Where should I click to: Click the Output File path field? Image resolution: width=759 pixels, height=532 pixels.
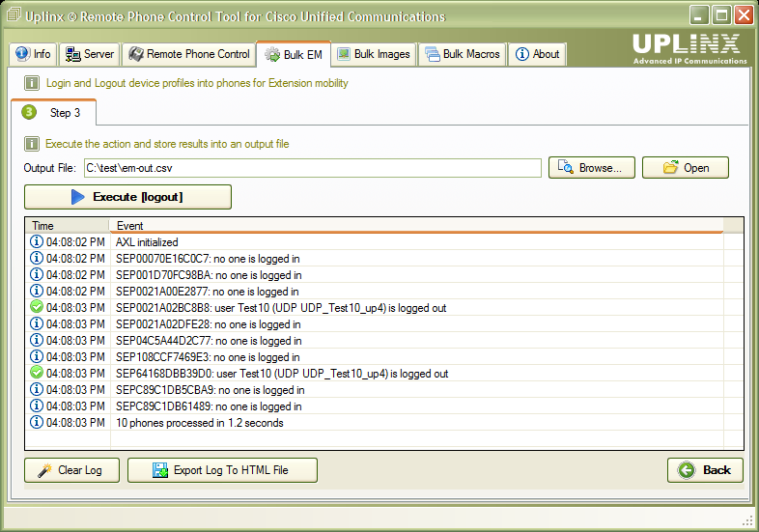pyautogui.click(x=313, y=168)
